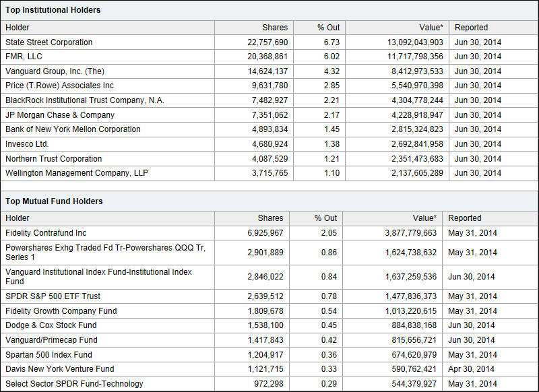Click value 884,838,168

click(x=414, y=325)
